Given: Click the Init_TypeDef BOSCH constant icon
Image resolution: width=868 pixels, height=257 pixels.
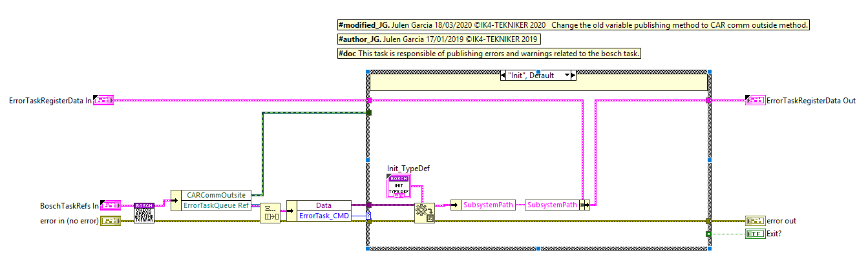Looking at the screenshot, I should click(x=399, y=186).
